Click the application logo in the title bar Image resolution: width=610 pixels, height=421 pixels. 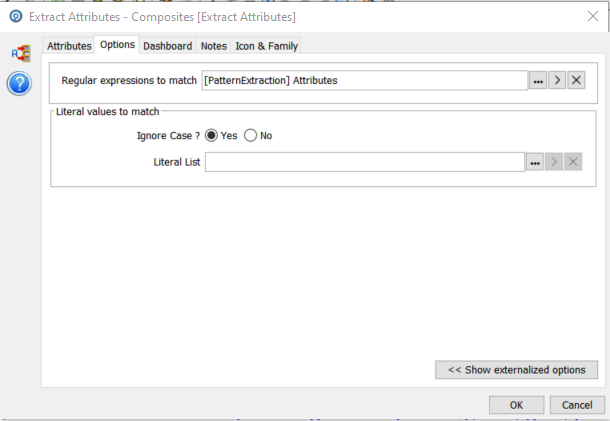16,17
